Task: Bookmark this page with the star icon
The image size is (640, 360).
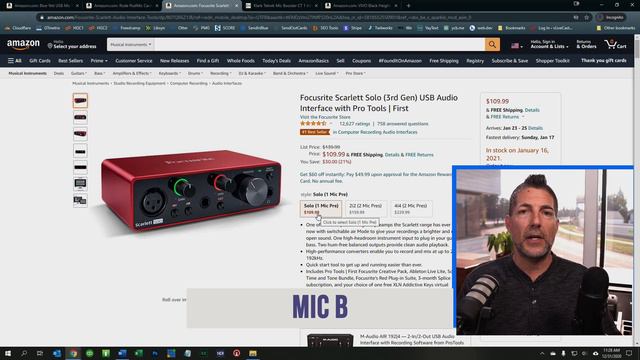Action: (587, 18)
